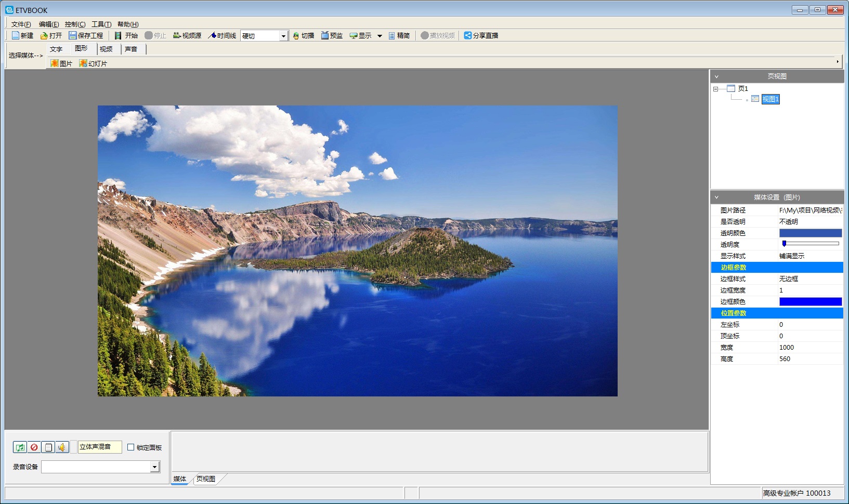Screen dimensions: 849x504
Task: Toggle the 锁定面板 lock panel checkbox
Action: tap(130, 447)
